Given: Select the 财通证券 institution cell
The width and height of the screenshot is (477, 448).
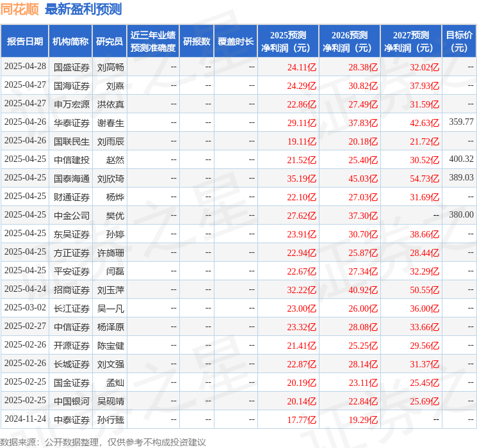Looking at the screenshot, I should click(72, 197).
